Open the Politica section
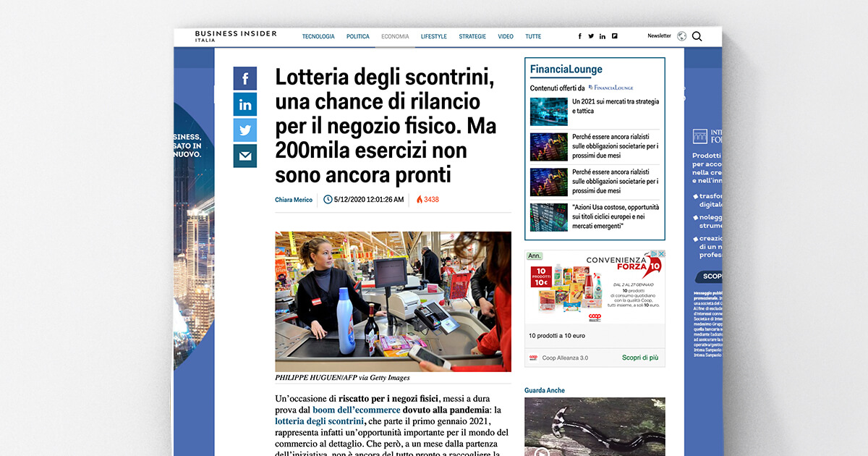This screenshot has height=456, width=868. tap(358, 36)
